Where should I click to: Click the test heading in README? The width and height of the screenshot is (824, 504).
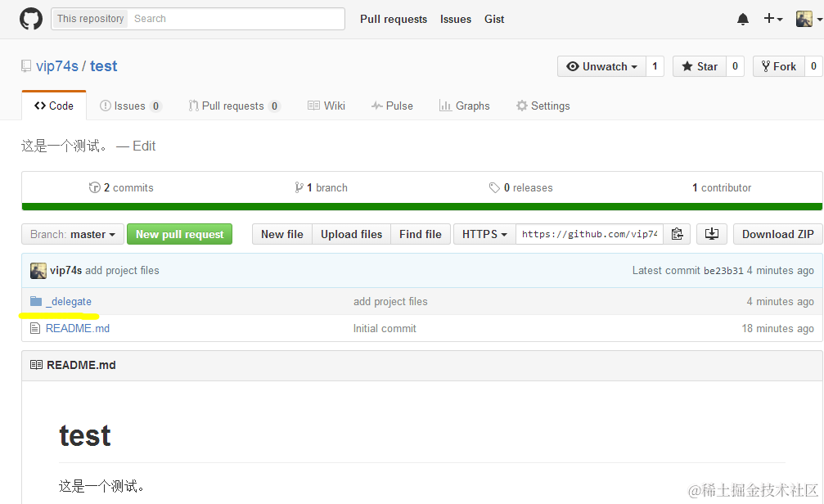pyautogui.click(x=85, y=435)
